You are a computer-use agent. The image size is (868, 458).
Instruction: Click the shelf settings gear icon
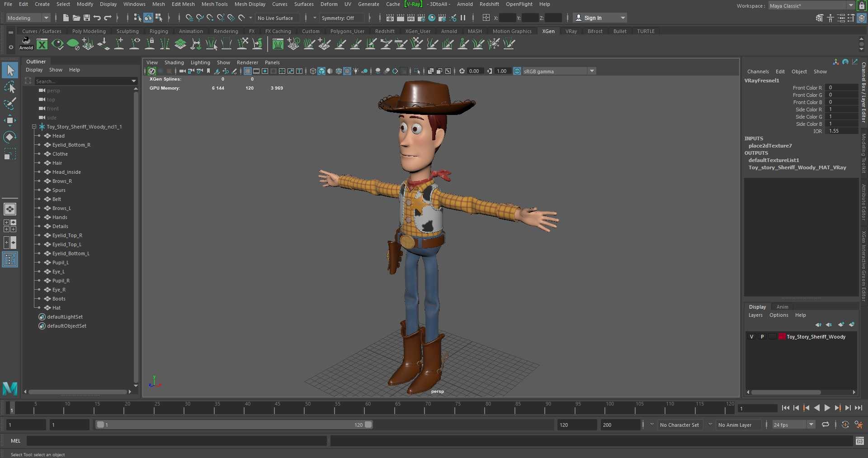point(11,47)
